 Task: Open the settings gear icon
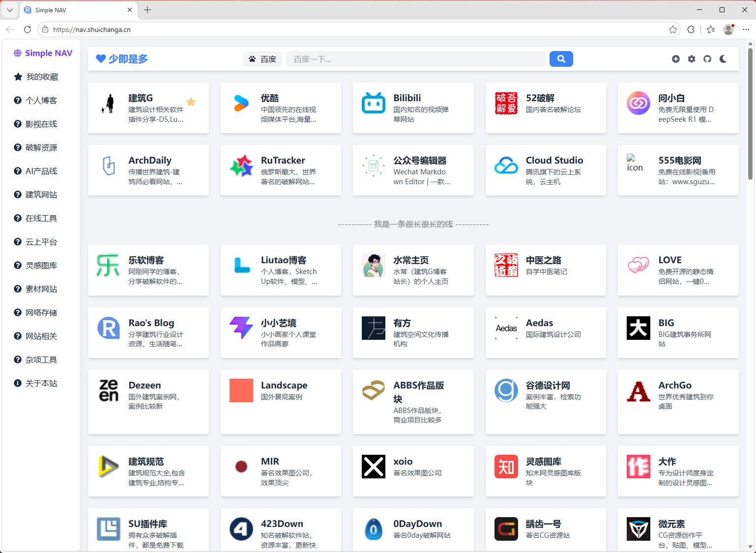click(x=692, y=59)
